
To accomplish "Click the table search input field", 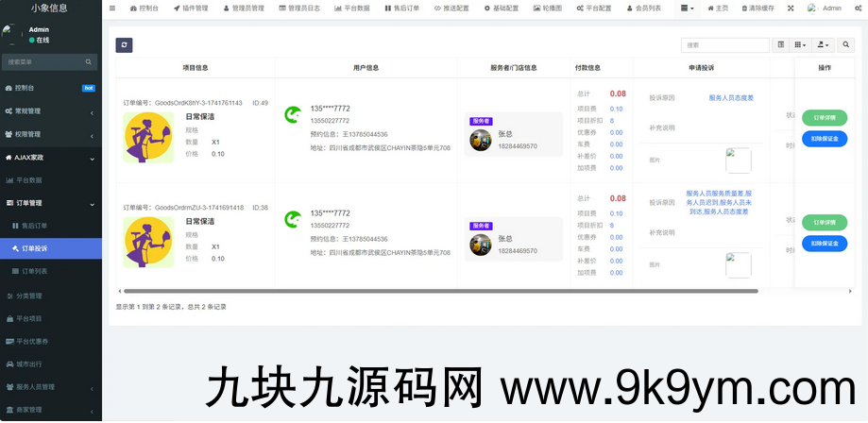I will coord(724,44).
